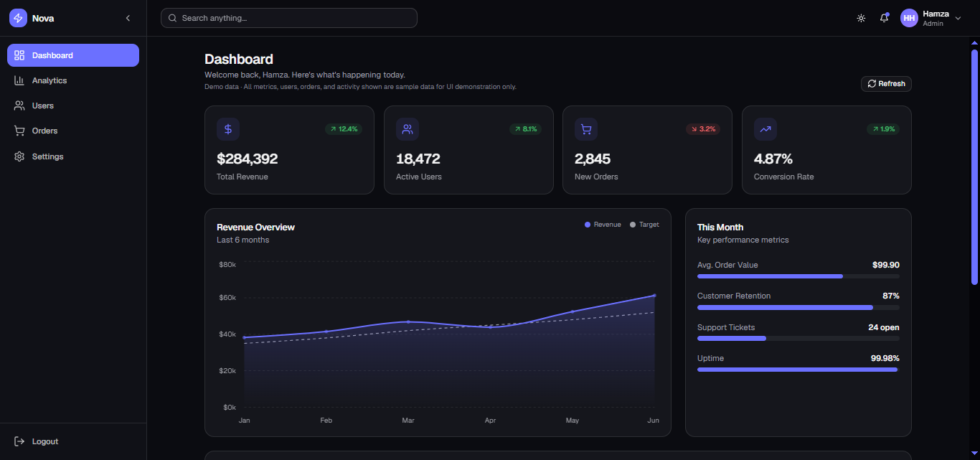Click the trend icon on Conversion Rate card
Viewport: 980px width, 460px height.
click(x=765, y=129)
